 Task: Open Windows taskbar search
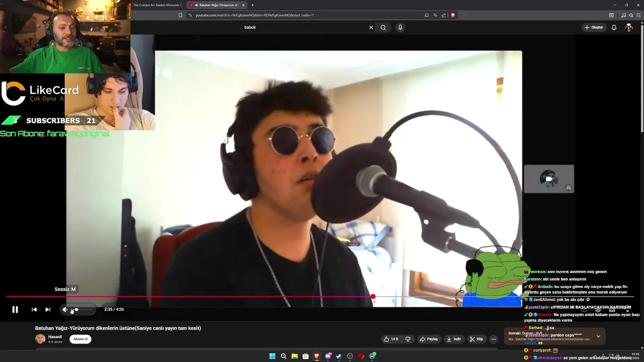coord(283,356)
